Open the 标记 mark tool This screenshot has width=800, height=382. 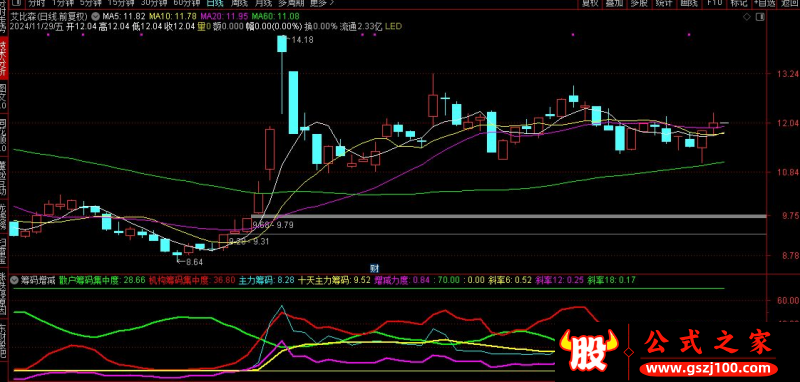738,3
